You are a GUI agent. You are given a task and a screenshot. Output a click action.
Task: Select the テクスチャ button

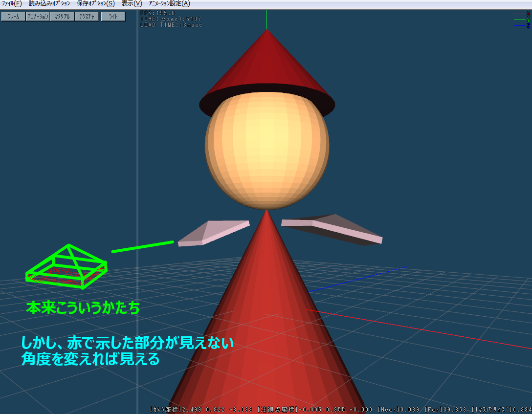[87, 17]
